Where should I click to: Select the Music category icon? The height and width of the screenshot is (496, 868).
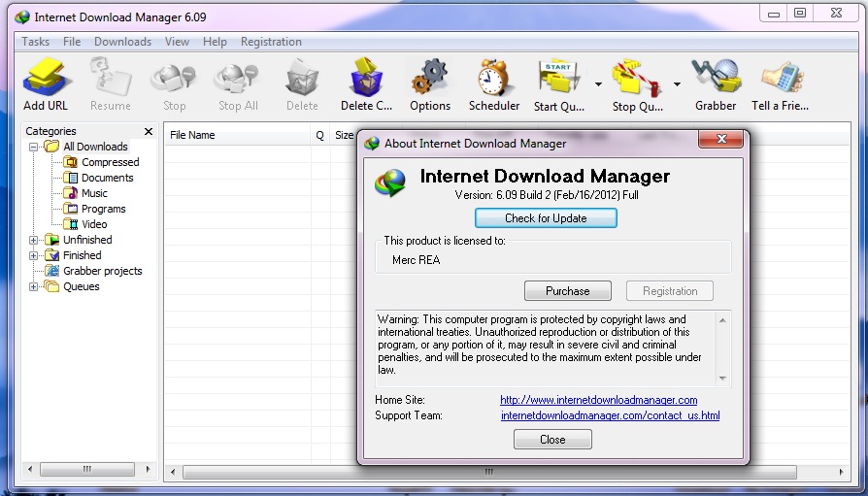pos(70,193)
